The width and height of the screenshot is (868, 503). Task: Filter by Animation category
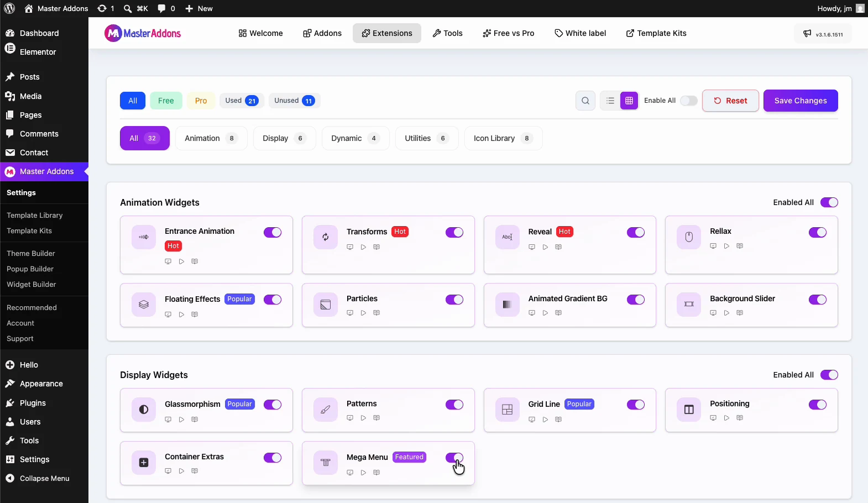(x=211, y=138)
